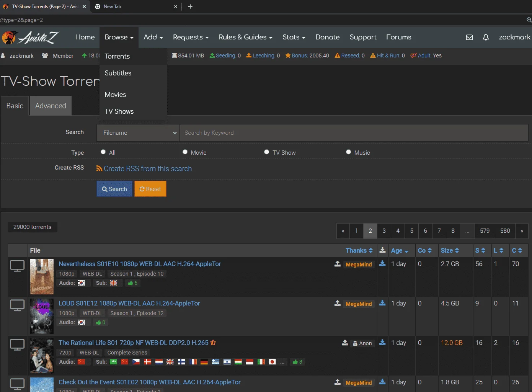This screenshot has height=392, width=532.
Task: Click the thumbs-up icon on Nevertheless row
Action: click(x=131, y=283)
